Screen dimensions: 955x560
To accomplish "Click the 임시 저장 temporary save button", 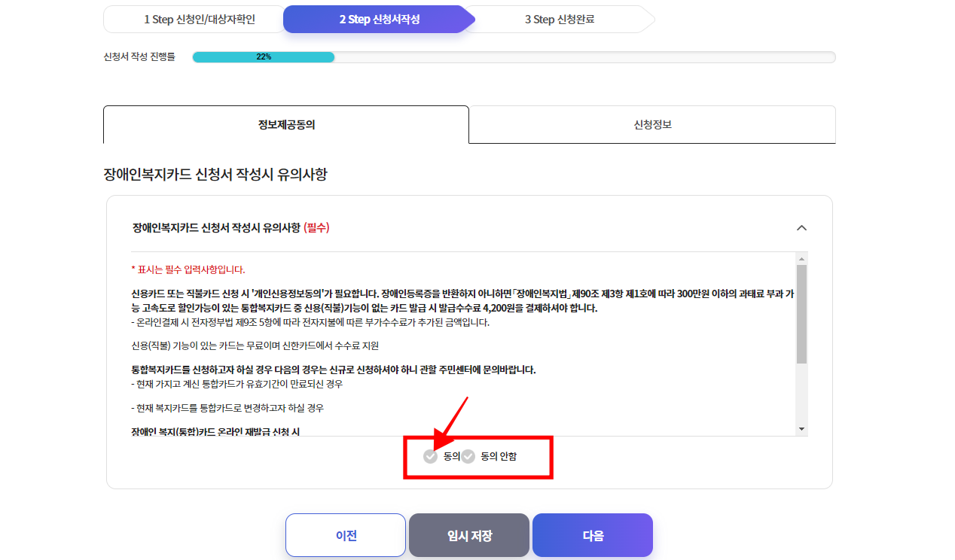I will [x=468, y=535].
